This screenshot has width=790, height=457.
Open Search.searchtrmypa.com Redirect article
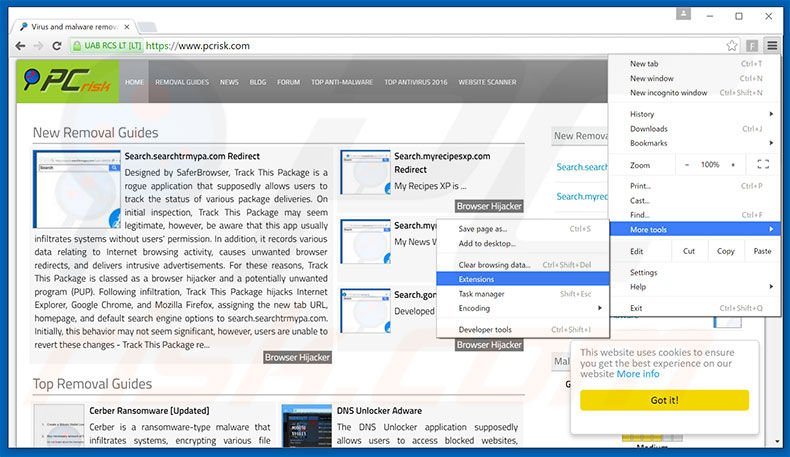(192, 156)
